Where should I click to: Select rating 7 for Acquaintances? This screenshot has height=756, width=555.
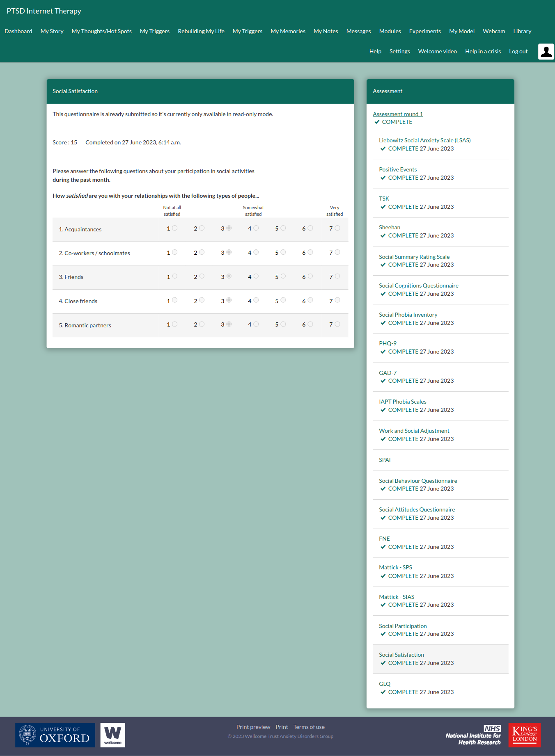coord(337,228)
